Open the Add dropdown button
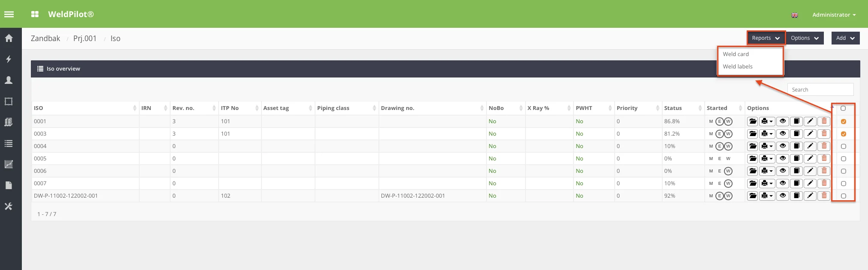 pos(845,38)
